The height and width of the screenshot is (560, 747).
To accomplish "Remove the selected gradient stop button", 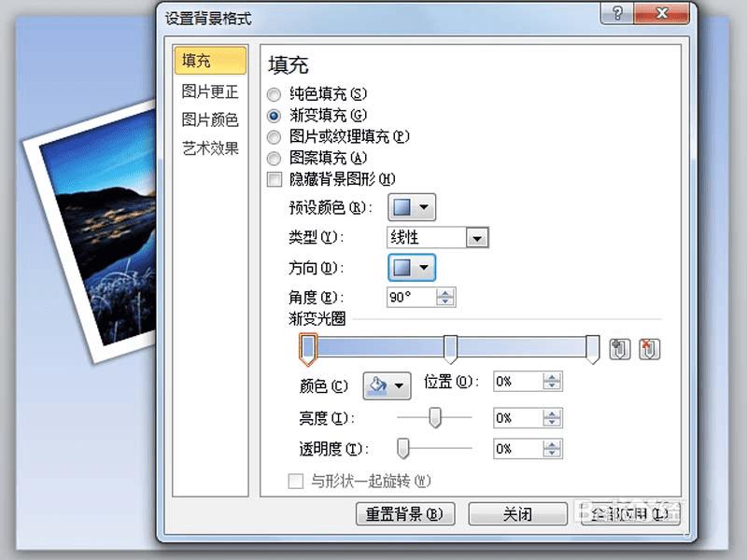I will coord(649,349).
